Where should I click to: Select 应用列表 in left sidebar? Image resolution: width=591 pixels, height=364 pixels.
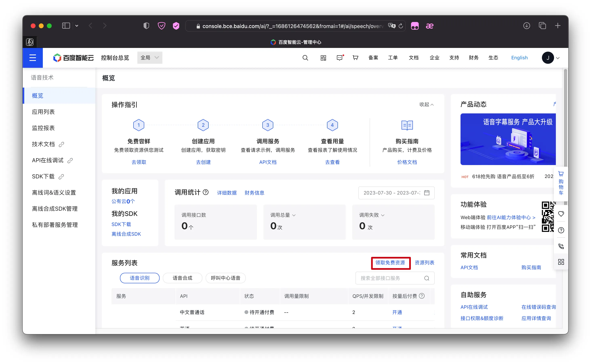[43, 112]
